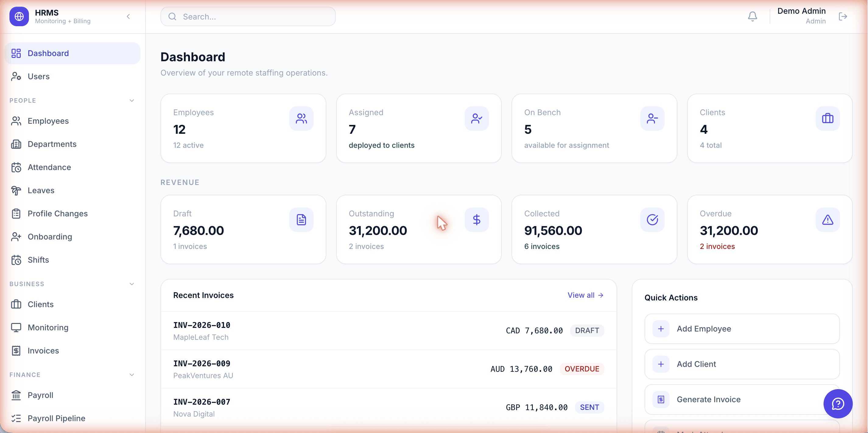
Task: Click the search magnifier icon
Action: [x=172, y=16]
